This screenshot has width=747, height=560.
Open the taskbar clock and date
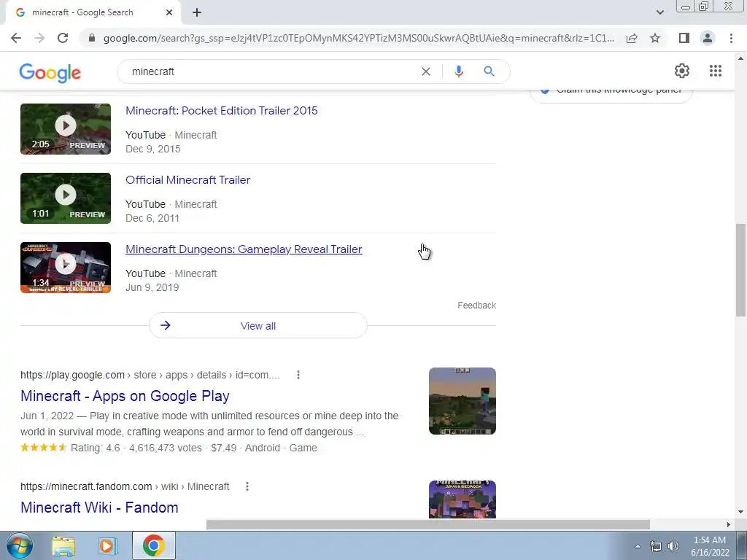coord(710,546)
